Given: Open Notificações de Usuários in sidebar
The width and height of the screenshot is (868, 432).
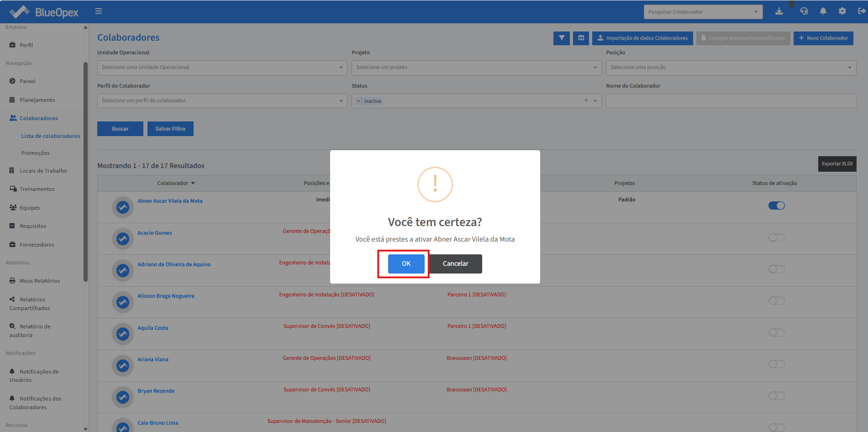Looking at the screenshot, I should point(34,376).
